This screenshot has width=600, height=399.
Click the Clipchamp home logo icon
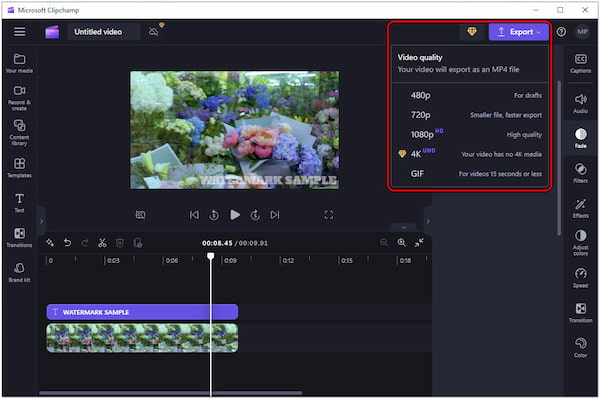52,32
